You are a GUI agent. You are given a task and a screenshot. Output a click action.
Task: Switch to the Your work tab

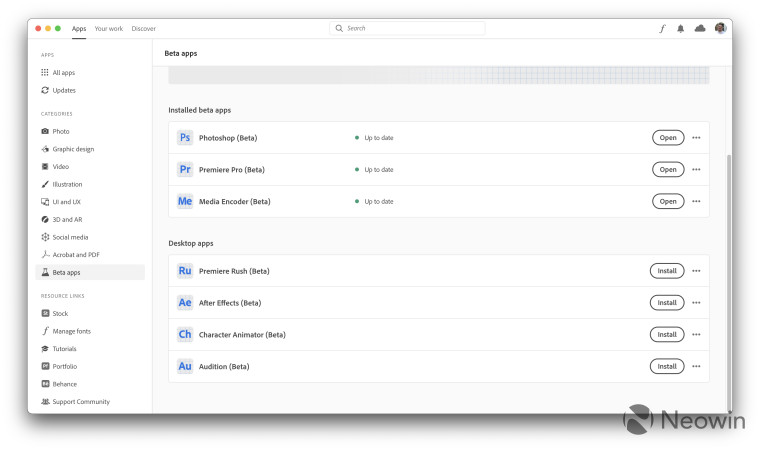pyautogui.click(x=109, y=29)
